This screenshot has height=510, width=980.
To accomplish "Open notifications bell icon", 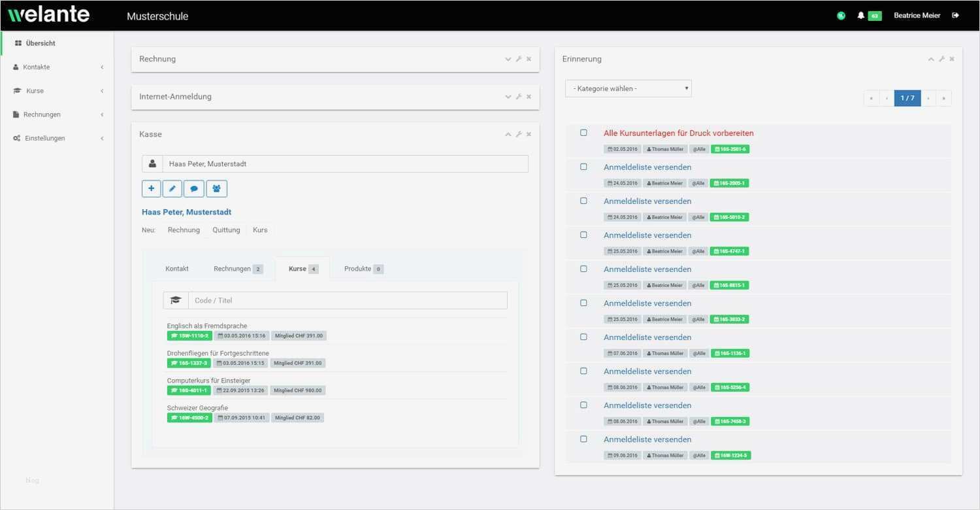I will pyautogui.click(x=861, y=16).
